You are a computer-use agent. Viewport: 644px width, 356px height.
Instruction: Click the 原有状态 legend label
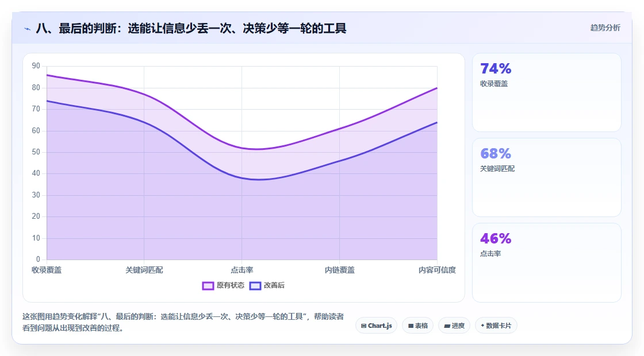click(231, 285)
